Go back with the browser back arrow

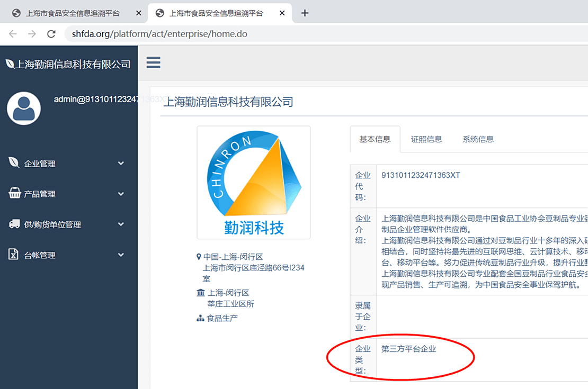point(13,34)
